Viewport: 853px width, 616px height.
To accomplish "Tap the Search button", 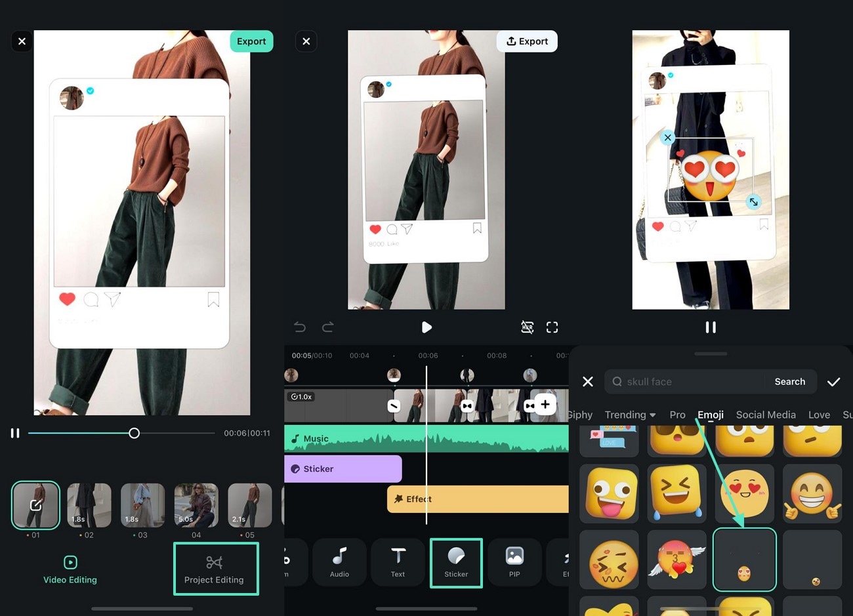I will click(x=790, y=382).
